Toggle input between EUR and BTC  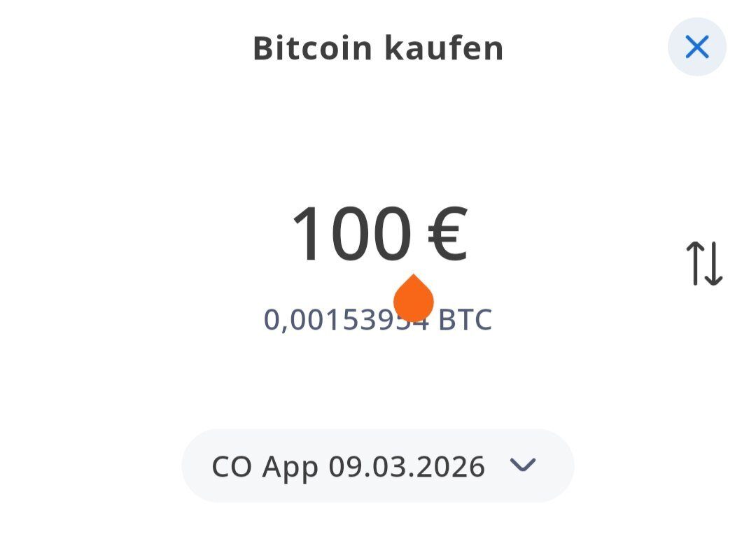(x=703, y=263)
